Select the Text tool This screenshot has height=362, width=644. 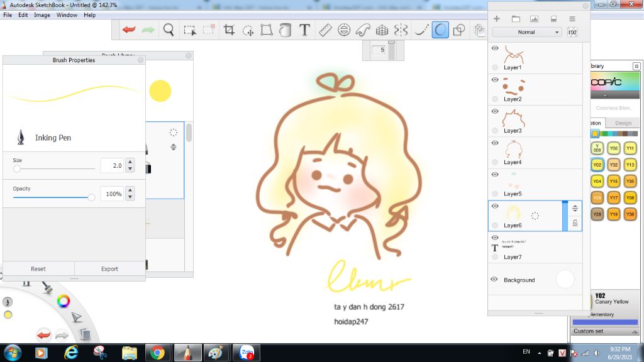coord(304,30)
